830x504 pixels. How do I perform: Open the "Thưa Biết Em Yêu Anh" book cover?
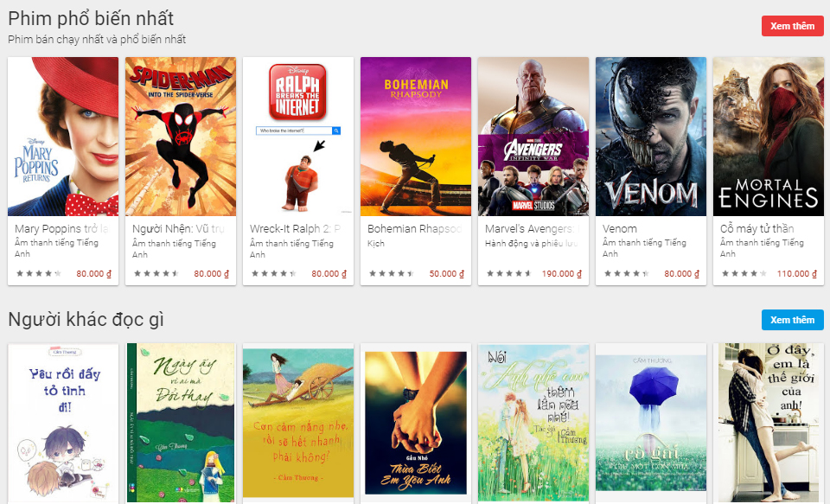(416, 424)
